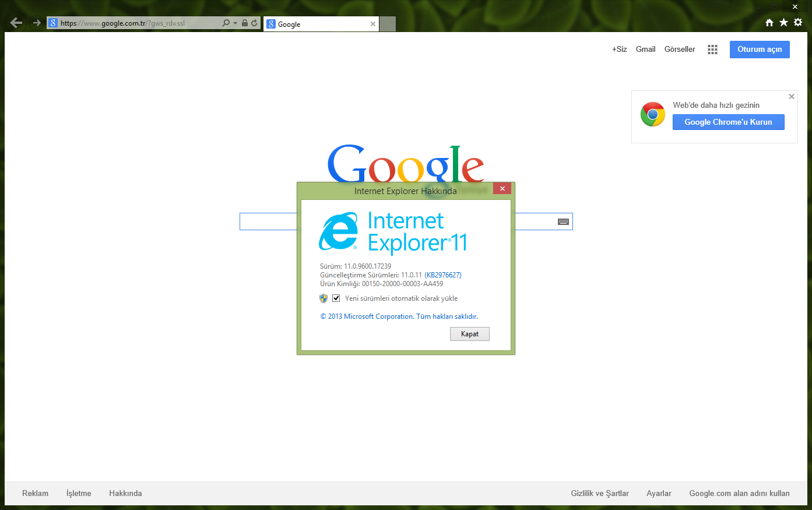Open the Google apps grid launcher

click(x=712, y=50)
